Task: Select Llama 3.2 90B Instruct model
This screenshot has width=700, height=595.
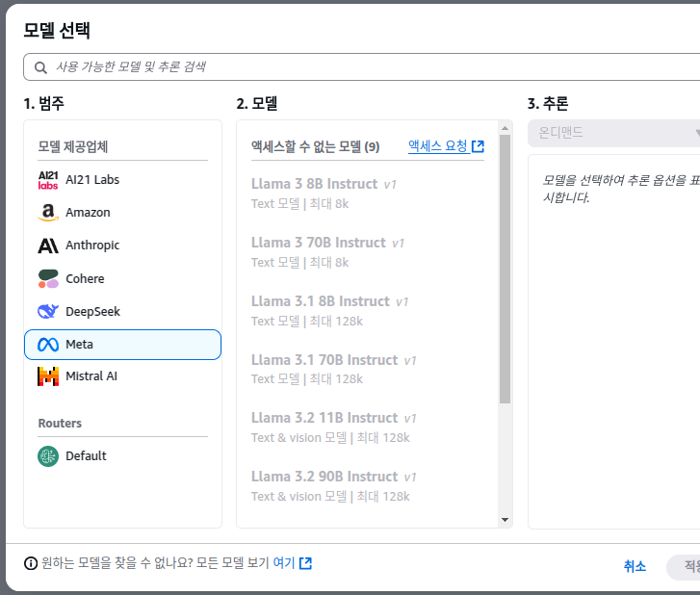Action: click(x=367, y=486)
